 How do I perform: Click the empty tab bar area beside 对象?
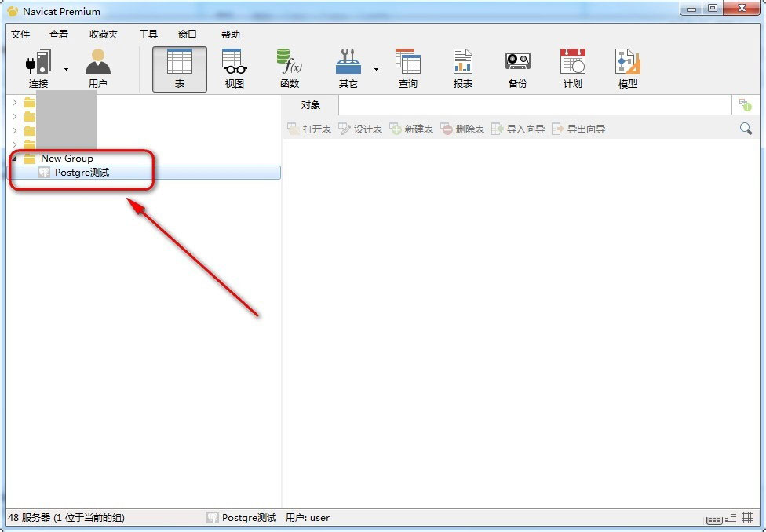[x=535, y=105]
